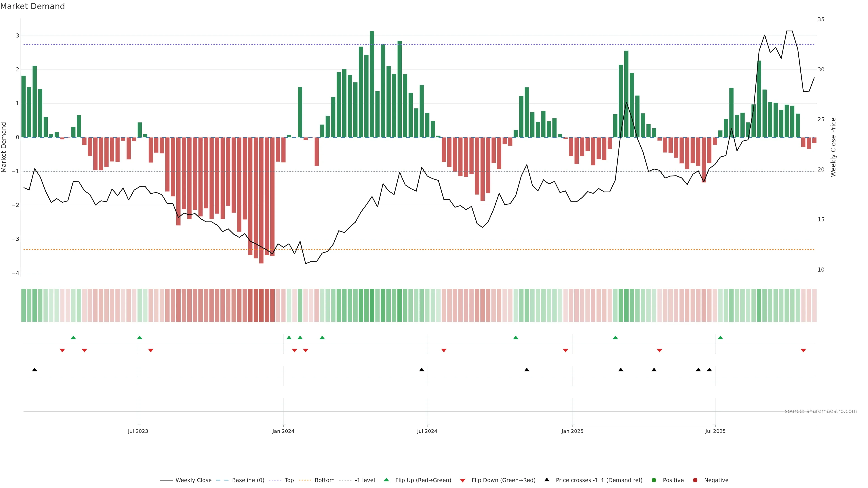
Task: Click green Flip Up legend triangle icon
Action: [x=387, y=480]
